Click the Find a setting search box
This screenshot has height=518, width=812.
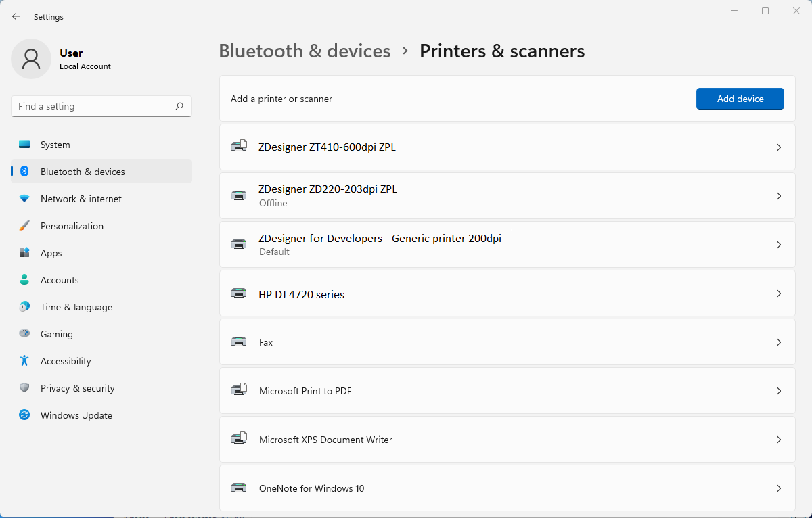(x=101, y=106)
